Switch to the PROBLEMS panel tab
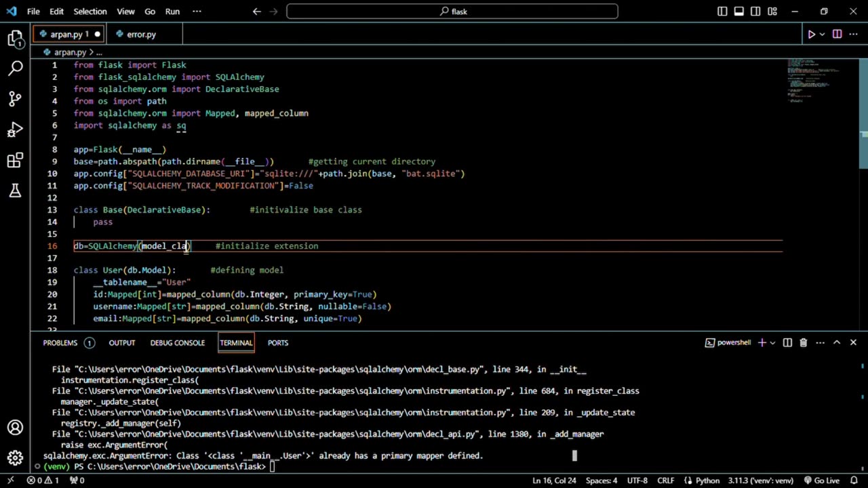 [x=68, y=343]
